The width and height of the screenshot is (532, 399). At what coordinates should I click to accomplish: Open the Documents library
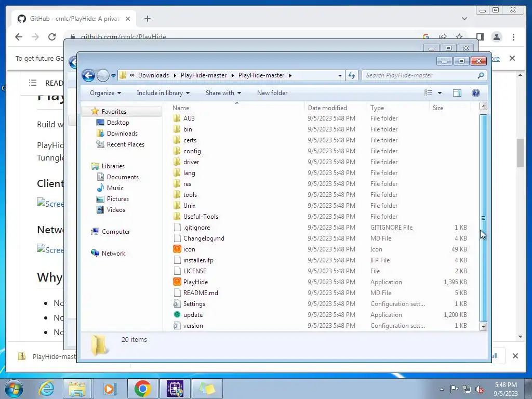(123, 177)
